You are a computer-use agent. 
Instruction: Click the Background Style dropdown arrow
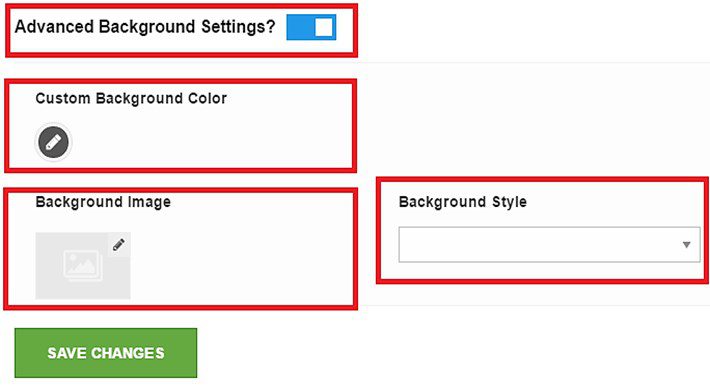(686, 245)
